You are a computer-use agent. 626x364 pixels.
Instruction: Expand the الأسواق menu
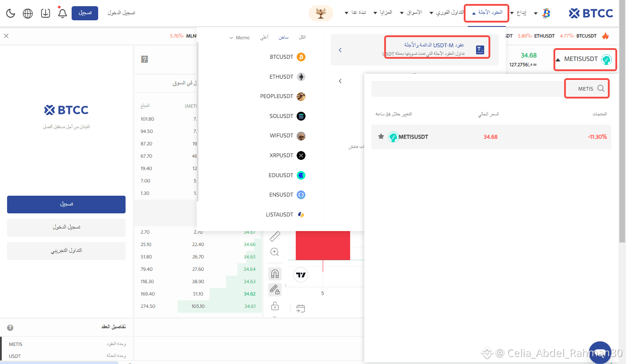point(411,13)
